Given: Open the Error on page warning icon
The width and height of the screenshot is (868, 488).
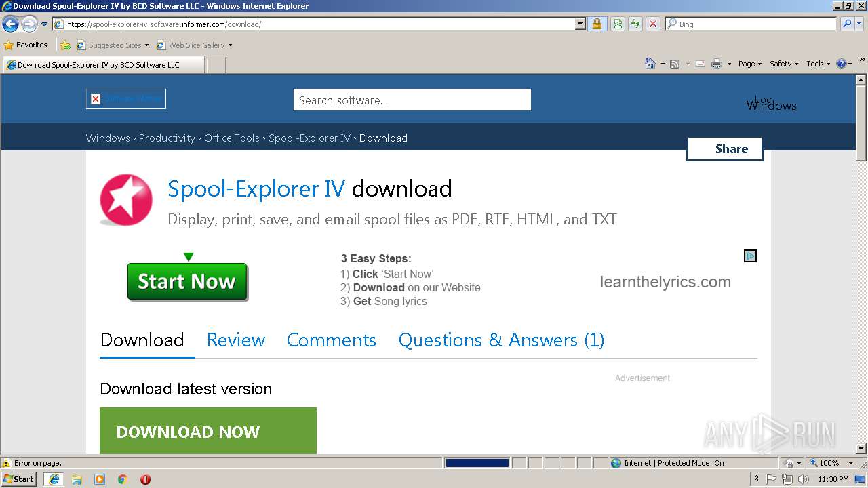Looking at the screenshot, I should [7, 463].
